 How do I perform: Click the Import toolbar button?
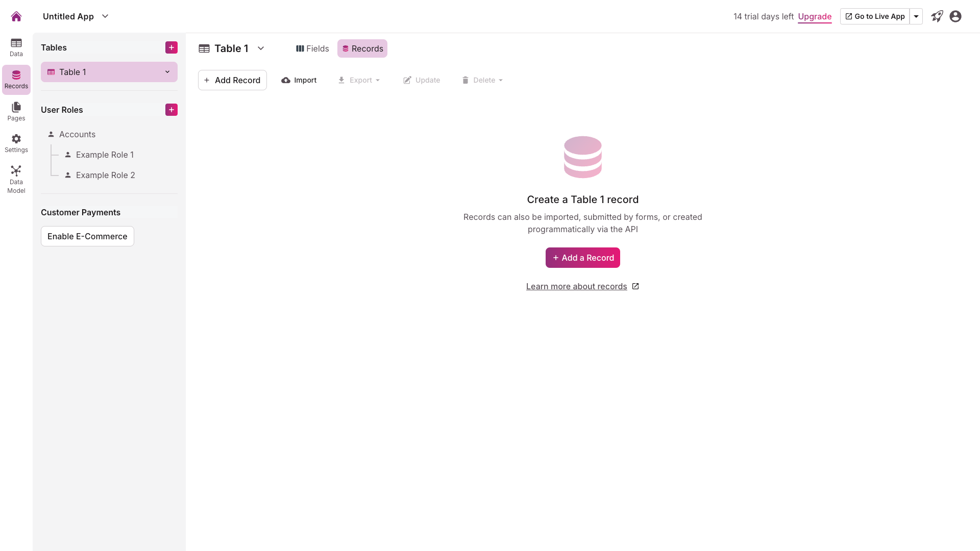[x=299, y=80]
